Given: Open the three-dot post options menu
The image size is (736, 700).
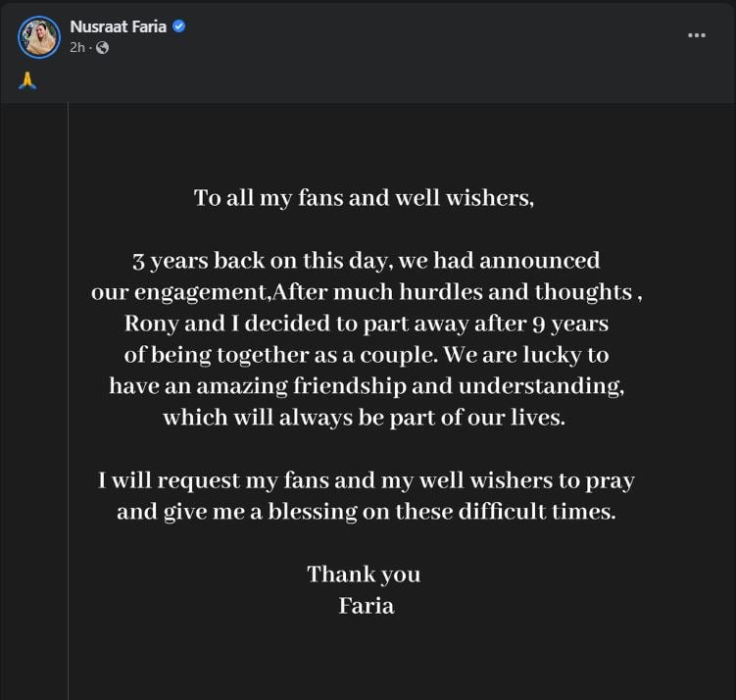Looking at the screenshot, I should (x=697, y=35).
